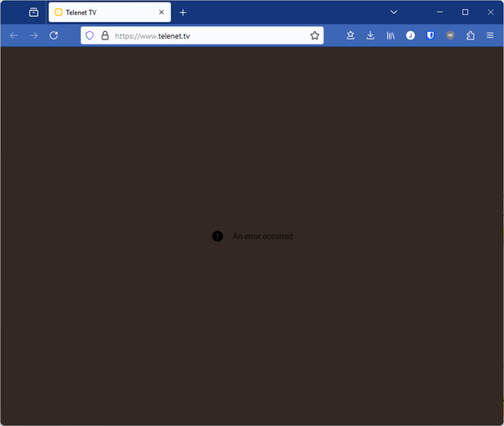Screen dimensions: 504x426
Task: Reload the current page
Action: coord(54,35)
